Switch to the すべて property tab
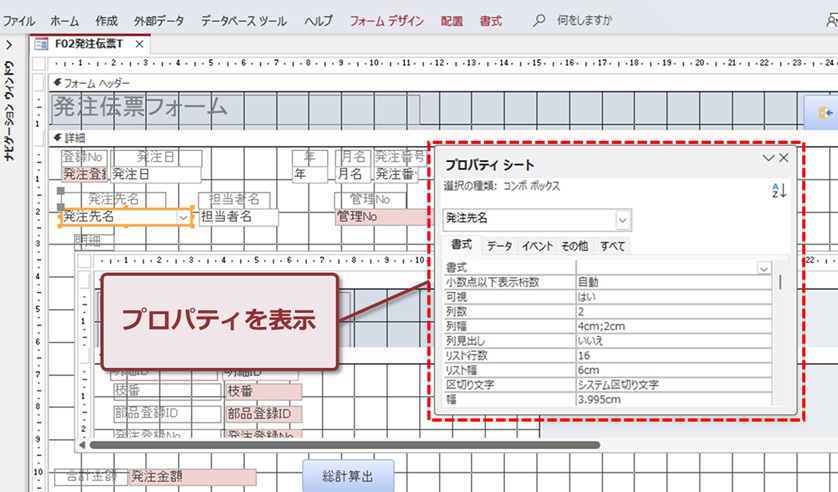 (612, 246)
